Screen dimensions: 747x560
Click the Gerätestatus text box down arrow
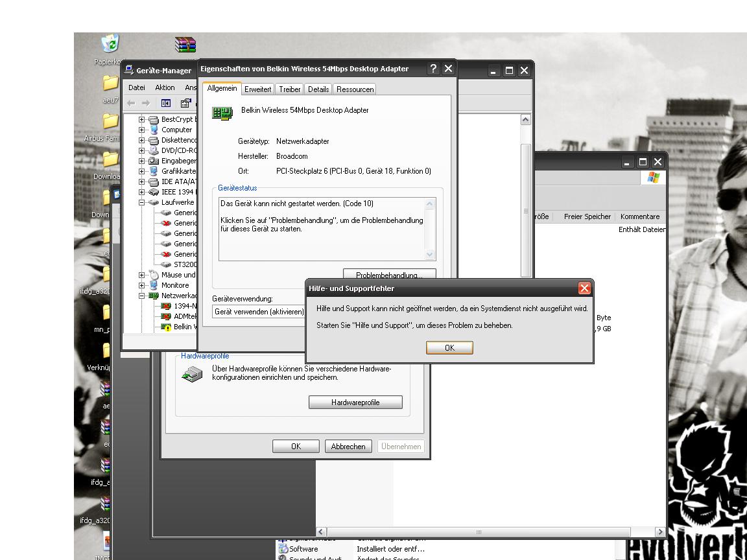coord(430,254)
